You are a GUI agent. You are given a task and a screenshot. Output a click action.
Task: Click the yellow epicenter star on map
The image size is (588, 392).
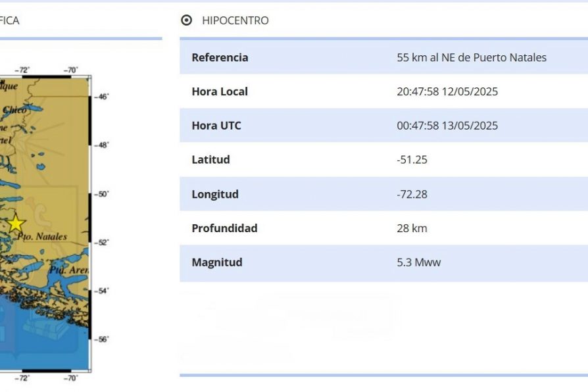tap(16, 223)
